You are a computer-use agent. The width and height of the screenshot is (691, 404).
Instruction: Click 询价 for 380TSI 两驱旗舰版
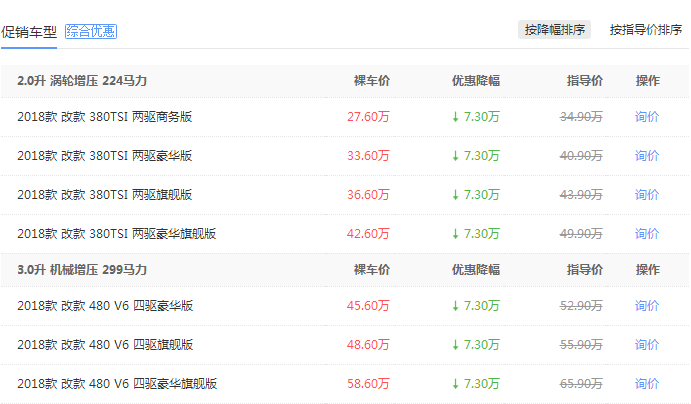[647, 195]
